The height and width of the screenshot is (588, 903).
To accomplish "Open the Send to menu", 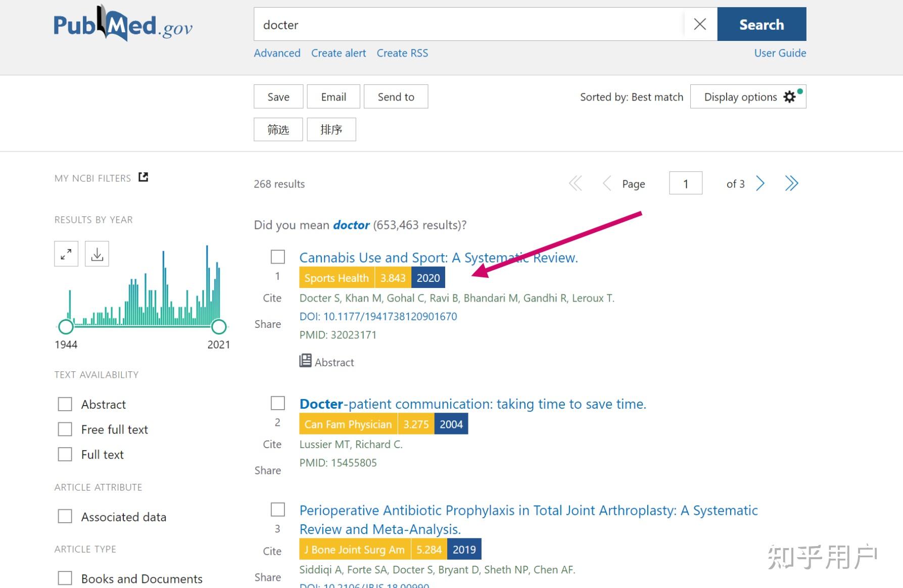I will [396, 96].
